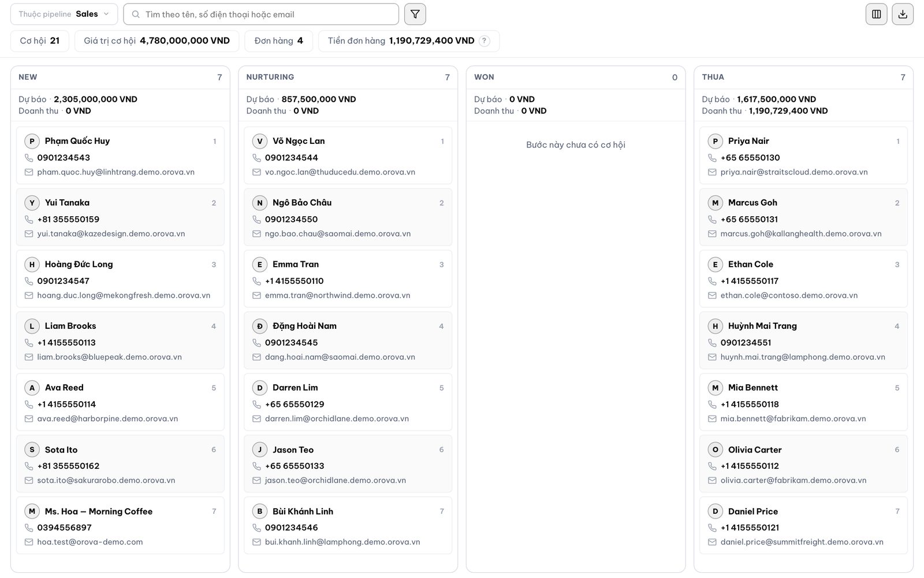
Task: Click the Cơ hội 21 summary chip
Action: [x=40, y=41]
